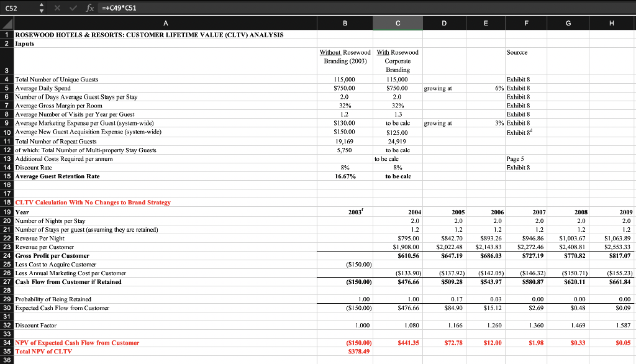Select column E header
Screen dimensions: 636x364
pos(486,23)
